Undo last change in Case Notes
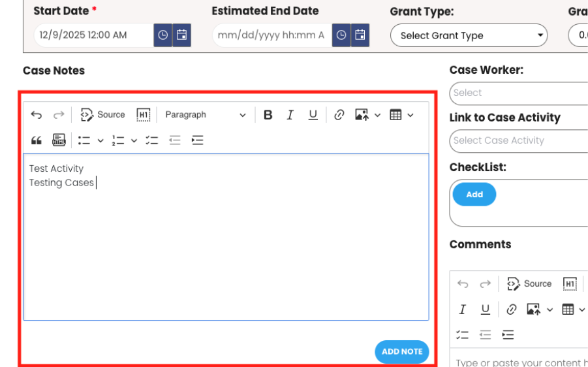588x367 pixels. (x=37, y=115)
